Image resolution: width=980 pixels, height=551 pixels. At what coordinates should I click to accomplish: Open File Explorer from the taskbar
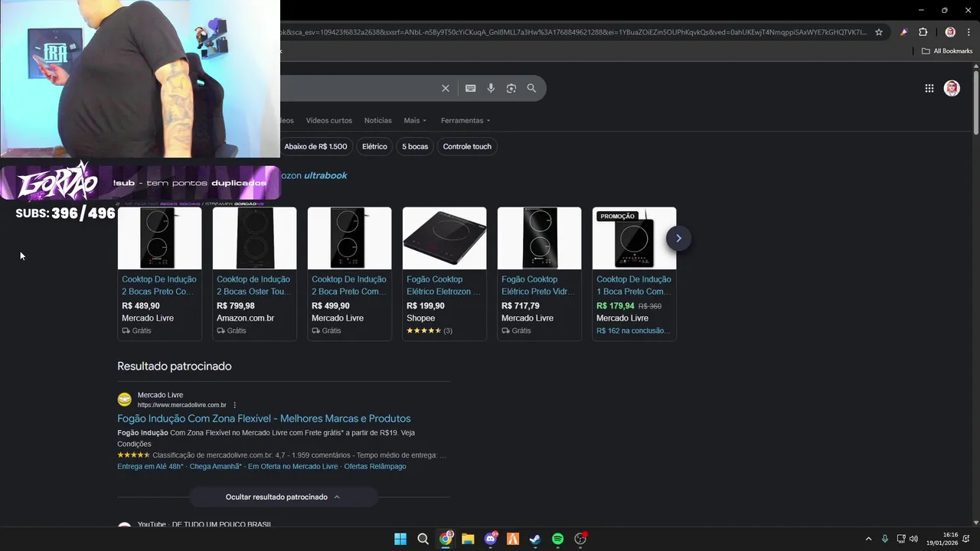click(468, 539)
